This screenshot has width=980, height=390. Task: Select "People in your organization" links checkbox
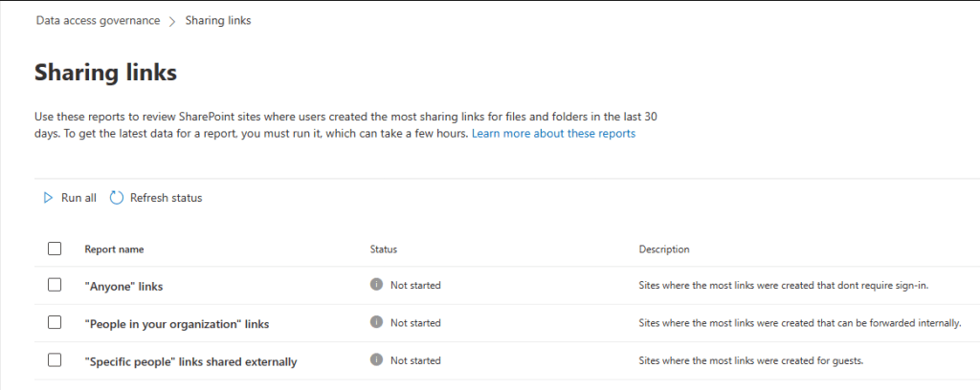[x=55, y=323]
